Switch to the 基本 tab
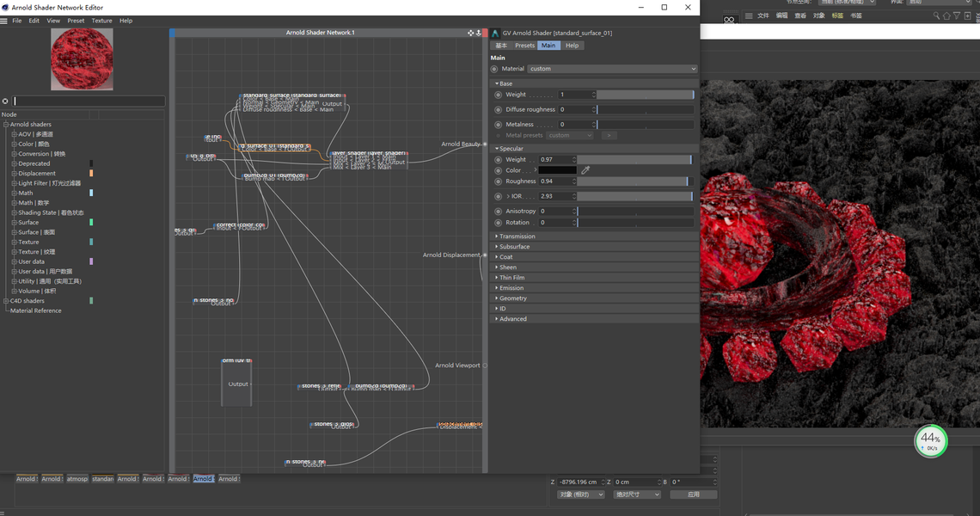The width and height of the screenshot is (980, 516). pyautogui.click(x=501, y=46)
